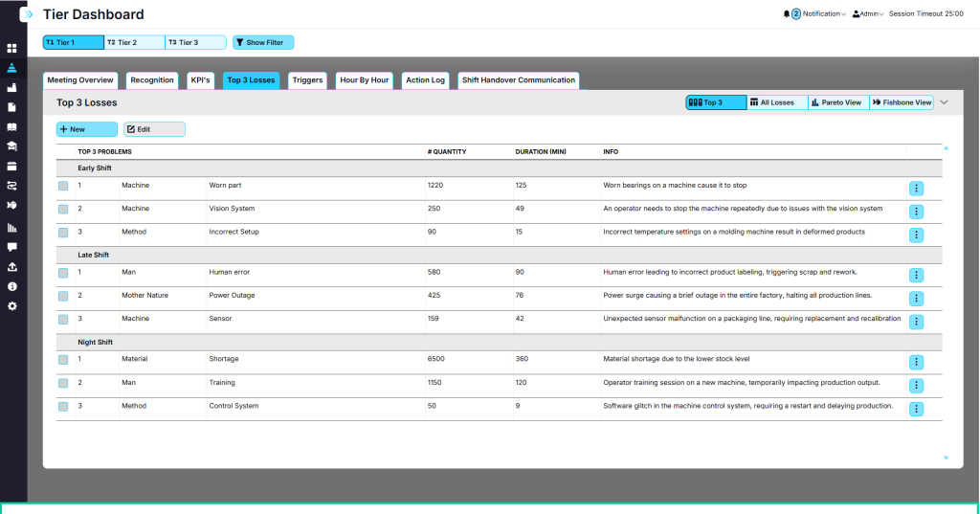Open row menu for Worn part

916,189
